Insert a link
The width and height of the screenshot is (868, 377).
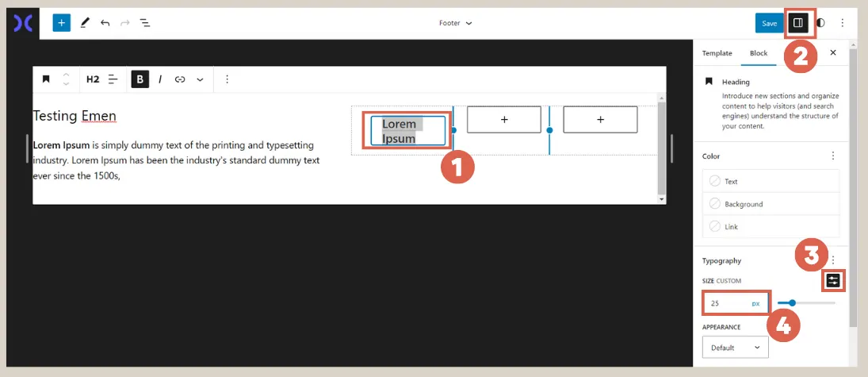point(180,79)
